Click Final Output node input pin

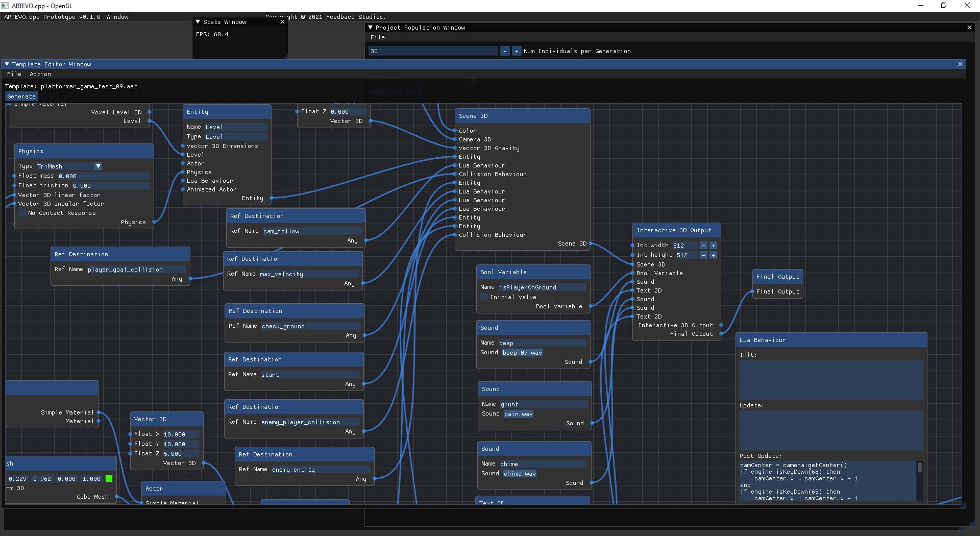tap(752, 292)
